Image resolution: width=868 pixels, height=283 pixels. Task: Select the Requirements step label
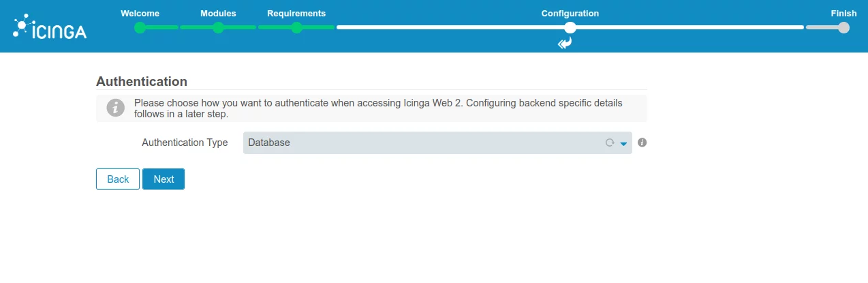click(296, 13)
